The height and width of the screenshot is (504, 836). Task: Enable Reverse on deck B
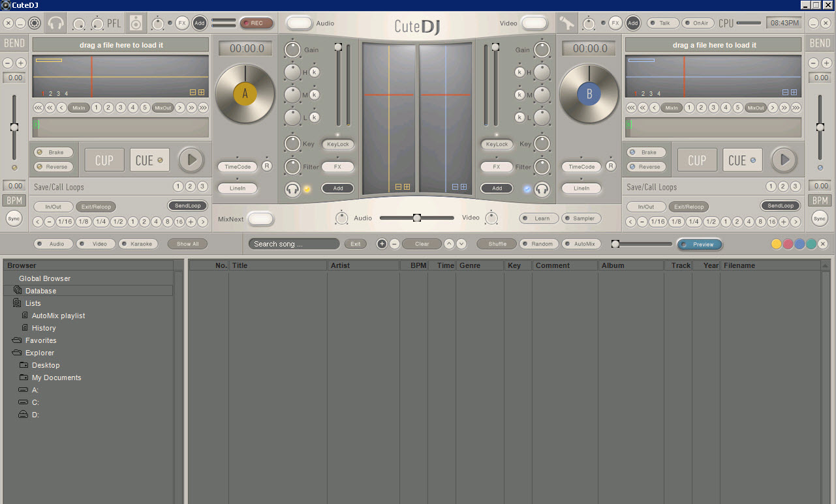click(x=646, y=166)
